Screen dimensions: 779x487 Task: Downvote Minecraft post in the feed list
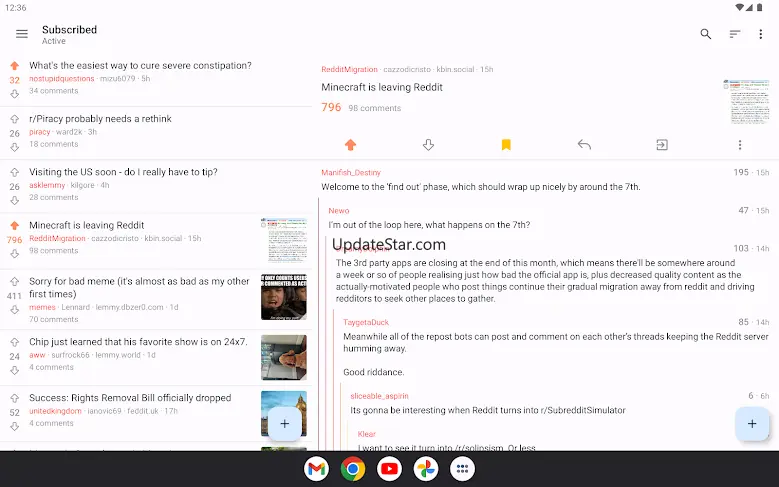coord(14,253)
